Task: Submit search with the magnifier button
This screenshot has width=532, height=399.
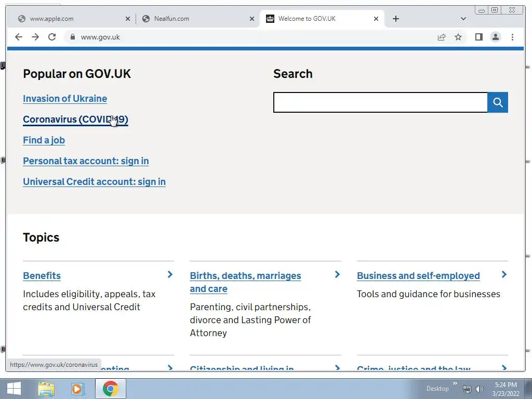Action: click(498, 102)
